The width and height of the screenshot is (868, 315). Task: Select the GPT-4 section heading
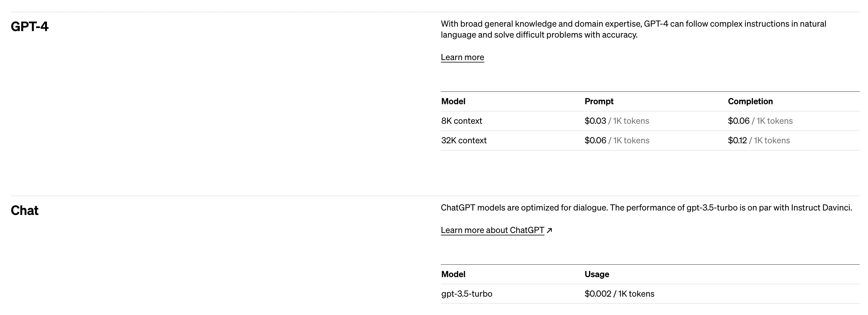click(x=30, y=26)
